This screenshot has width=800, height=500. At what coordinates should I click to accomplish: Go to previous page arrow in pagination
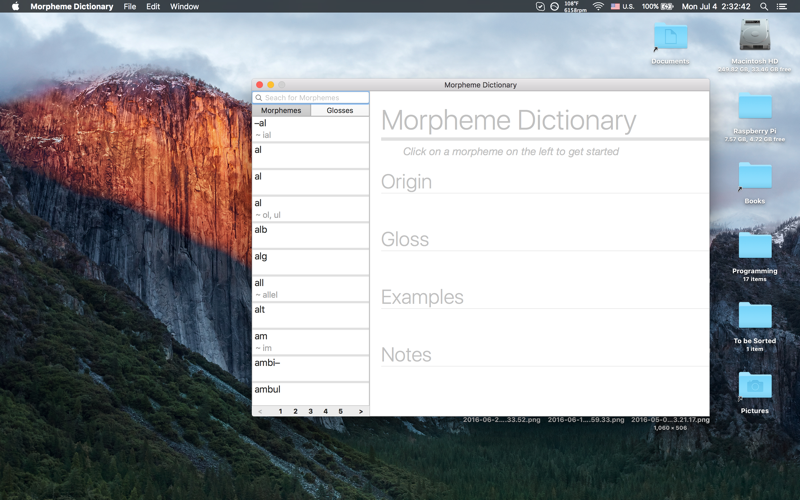260,411
